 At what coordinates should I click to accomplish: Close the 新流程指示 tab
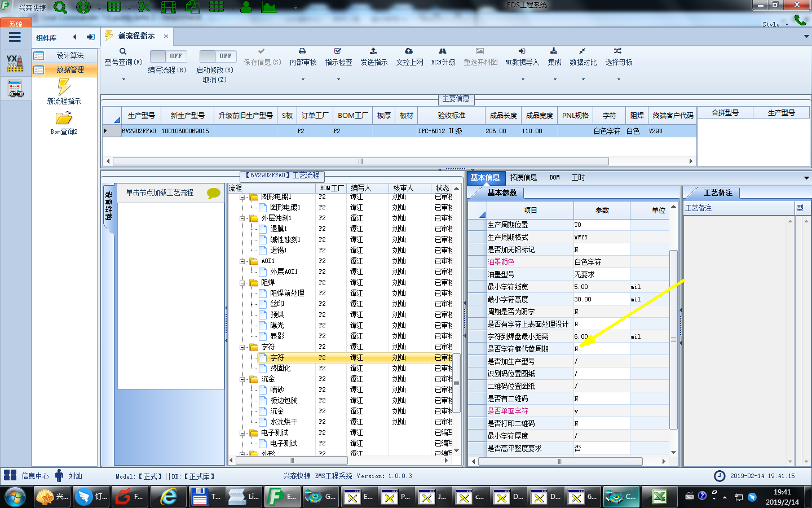point(166,36)
